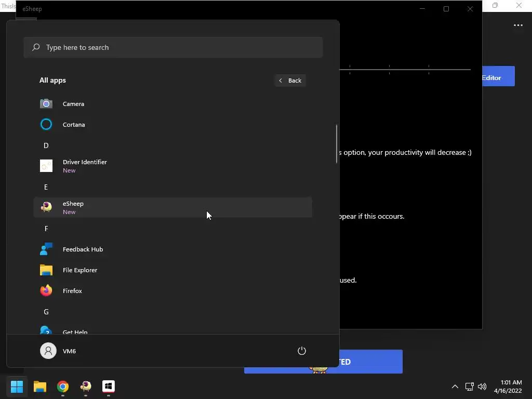The width and height of the screenshot is (532, 399).
Task: Open the Camera app from All apps
Action: click(x=172, y=104)
